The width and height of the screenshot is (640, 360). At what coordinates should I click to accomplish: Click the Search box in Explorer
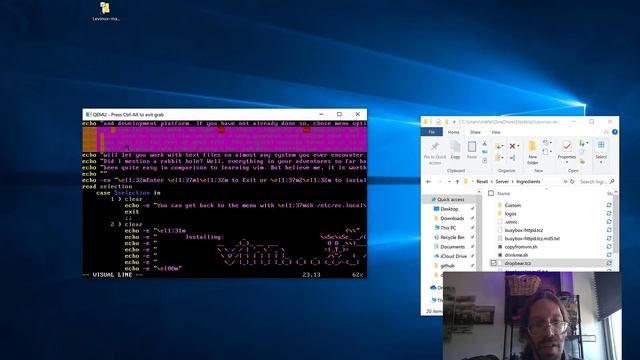coord(597,181)
